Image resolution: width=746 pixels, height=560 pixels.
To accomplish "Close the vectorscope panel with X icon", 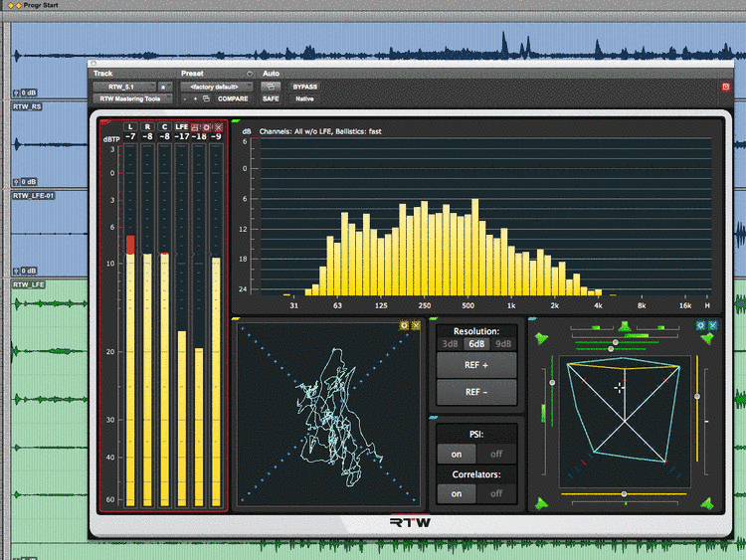I will (416, 325).
